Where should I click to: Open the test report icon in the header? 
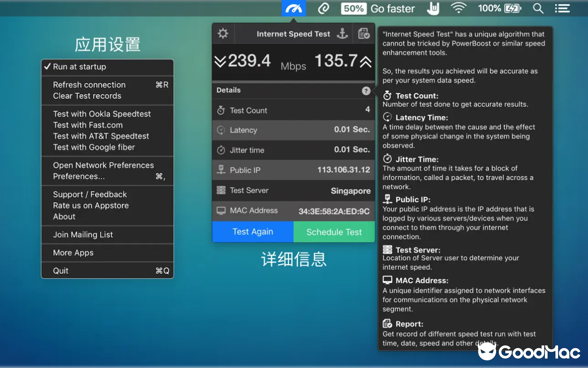pyautogui.click(x=363, y=33)
